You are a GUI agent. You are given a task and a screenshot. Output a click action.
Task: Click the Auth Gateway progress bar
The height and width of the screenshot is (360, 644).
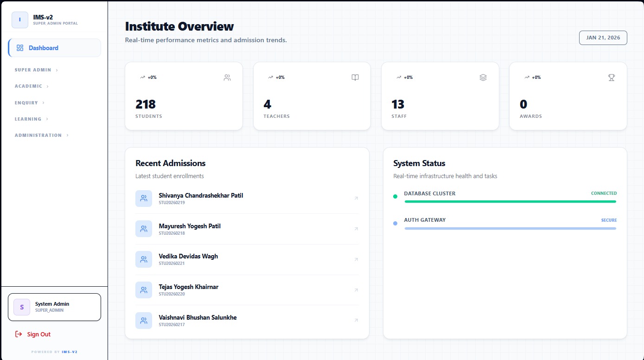(x=510, y=228)
